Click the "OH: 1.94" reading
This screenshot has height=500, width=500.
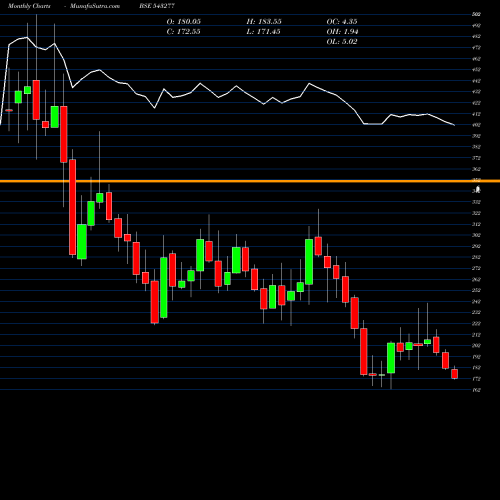(x=342, y=32)
